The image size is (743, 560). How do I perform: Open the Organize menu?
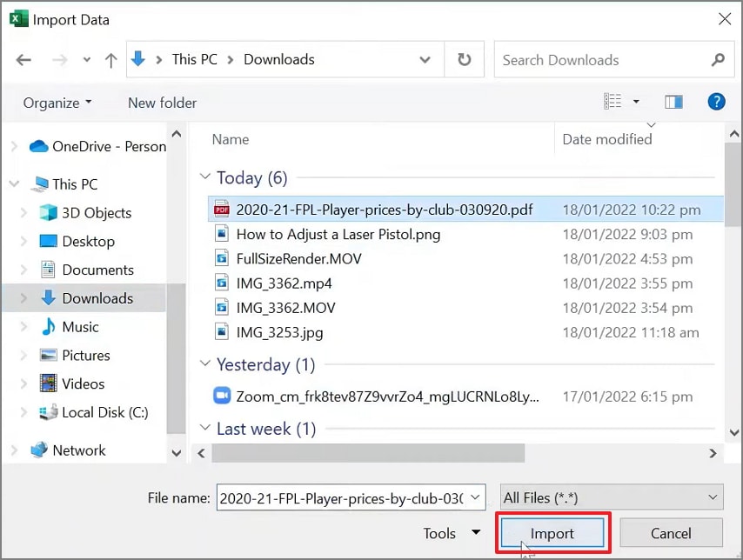[x=56, y=103]
